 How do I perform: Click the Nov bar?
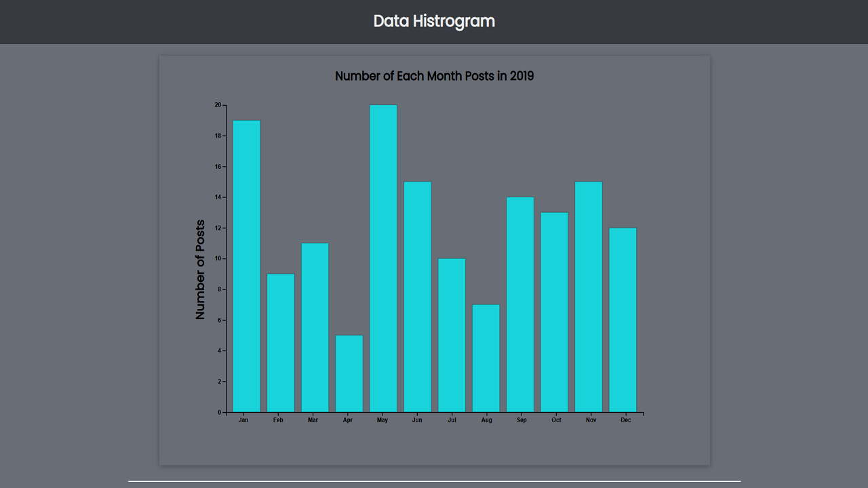point(589,297)
